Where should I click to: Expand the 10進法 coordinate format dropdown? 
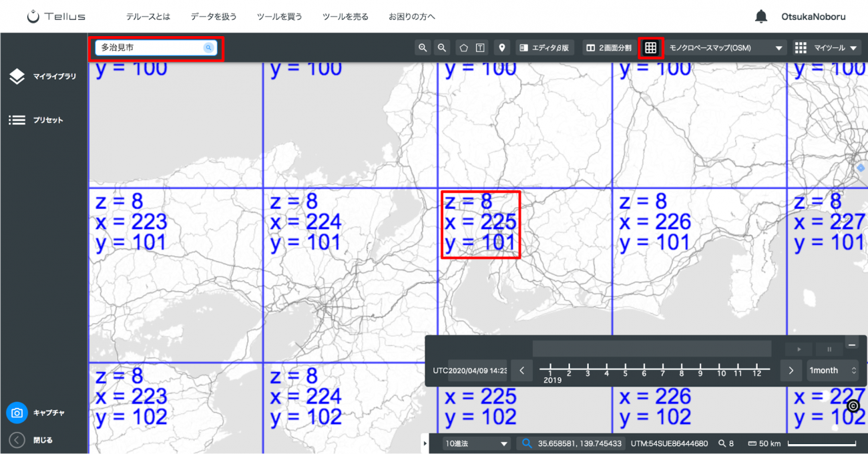pos(477,443)
